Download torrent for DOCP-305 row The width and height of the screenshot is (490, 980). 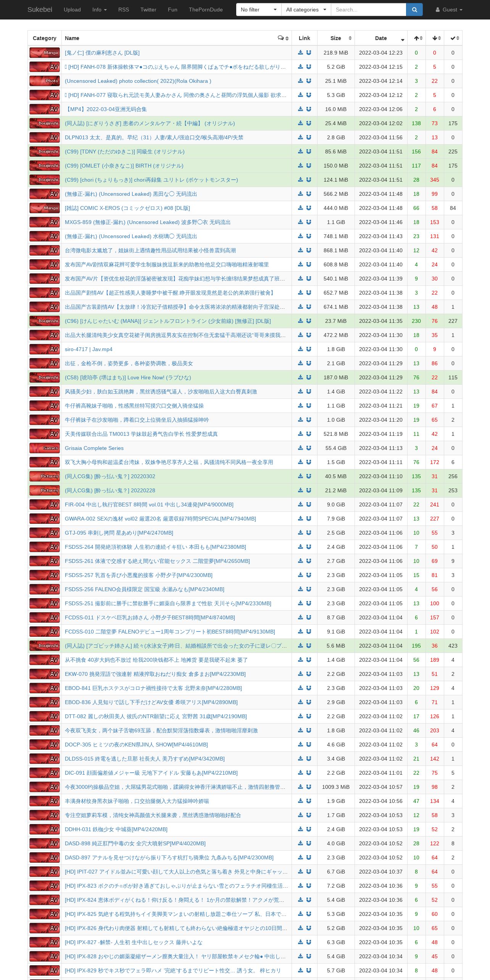(x=300, y=745)
